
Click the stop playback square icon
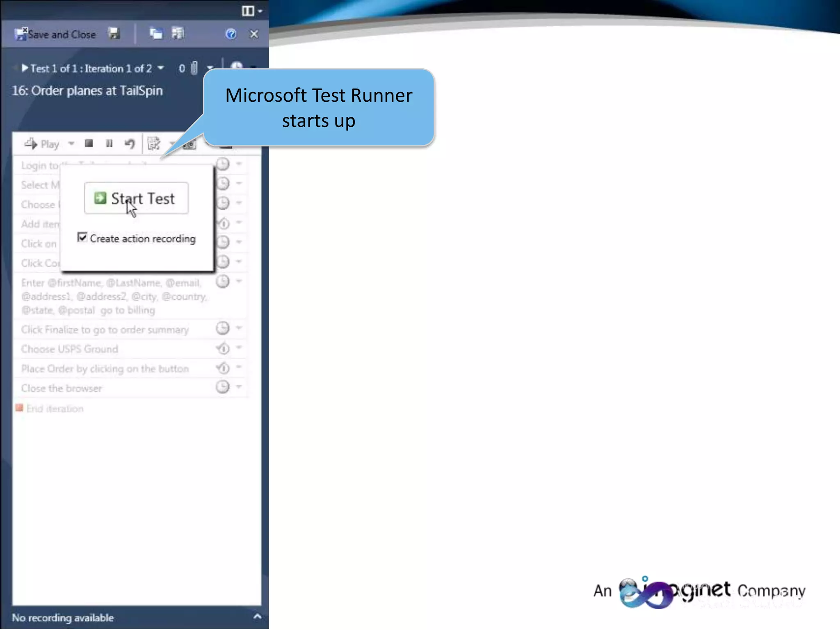89,144
